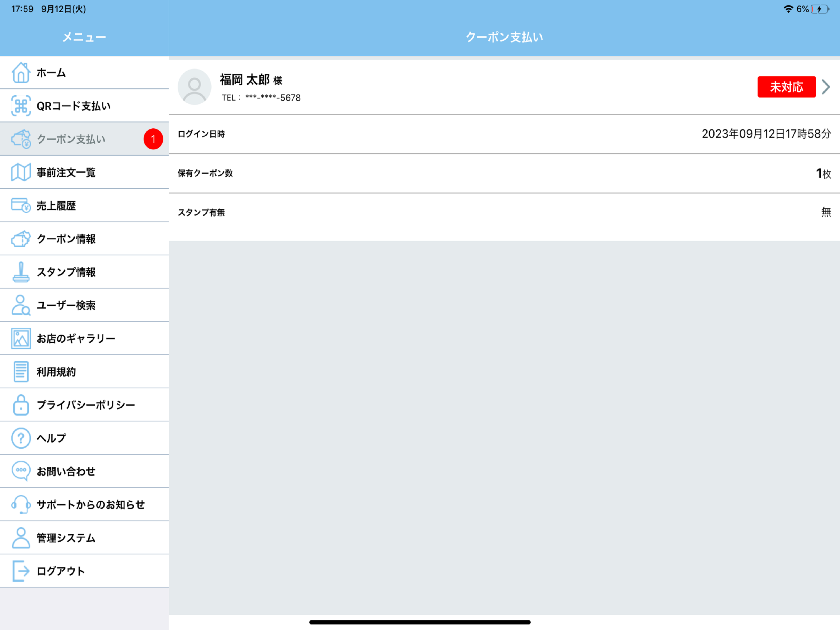
Task: Open QR code payment scanner icon
Action: (x=21, y=106)
